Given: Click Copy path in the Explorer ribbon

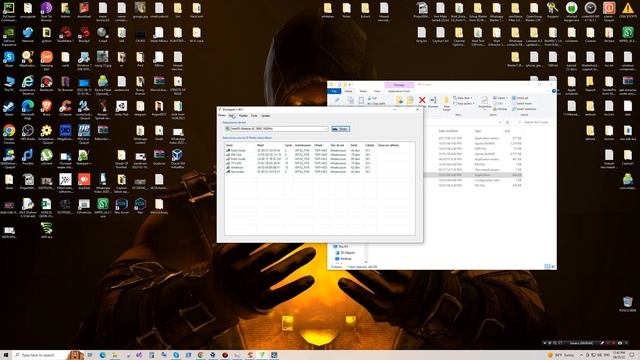Looking at the screenshot, I should coord(376,103).
